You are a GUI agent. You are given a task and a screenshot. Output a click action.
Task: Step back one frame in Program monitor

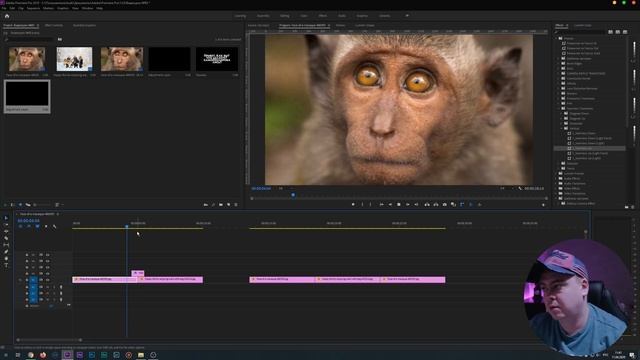[390, 204]
